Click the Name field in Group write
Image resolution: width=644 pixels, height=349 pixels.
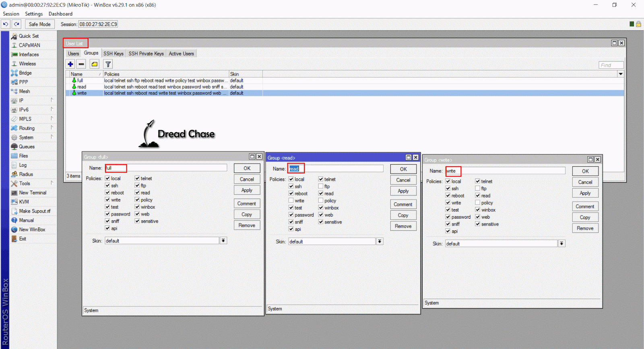point(505,171)
